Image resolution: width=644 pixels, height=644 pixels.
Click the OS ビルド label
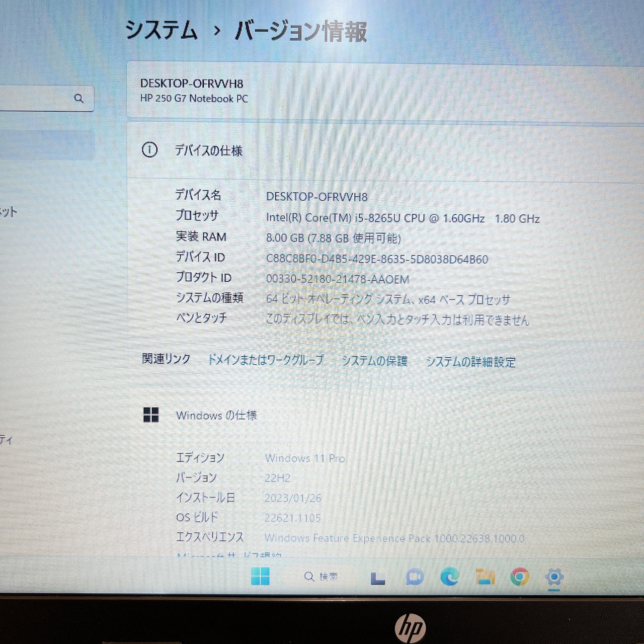point(197,517)
